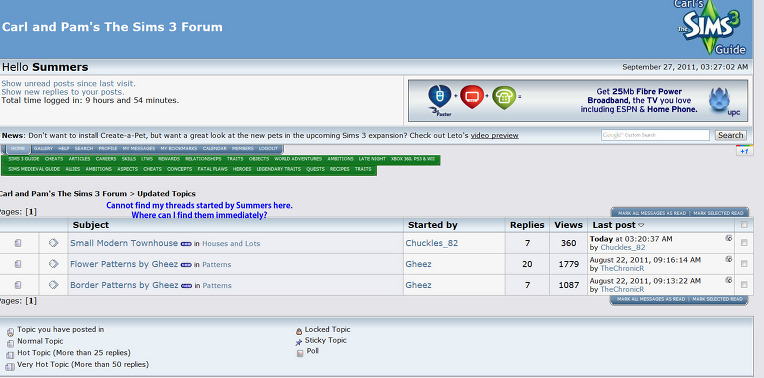
Task: Click message icon in Flower Patterns row
Action: point(54,264)
